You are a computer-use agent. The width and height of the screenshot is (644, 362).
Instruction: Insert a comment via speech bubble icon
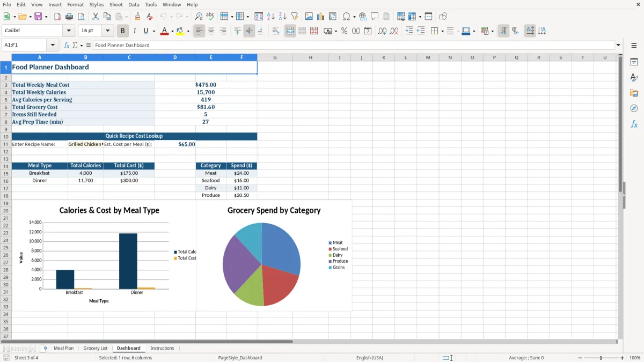375,17
